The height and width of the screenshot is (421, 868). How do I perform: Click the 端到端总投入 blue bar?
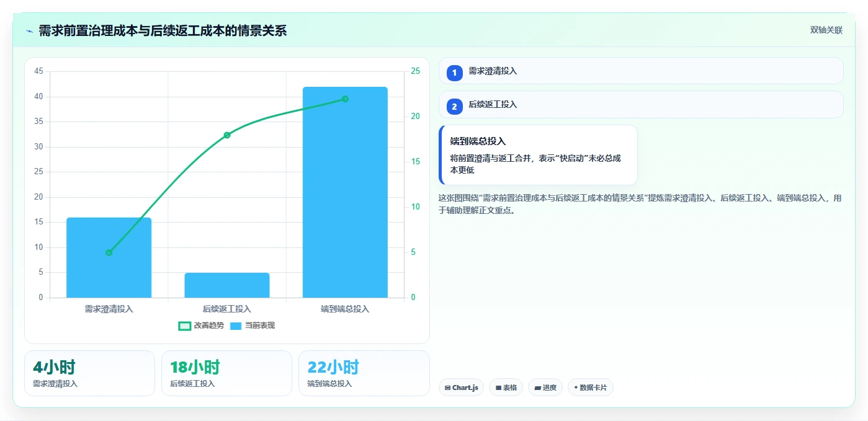tap(345, 192)
